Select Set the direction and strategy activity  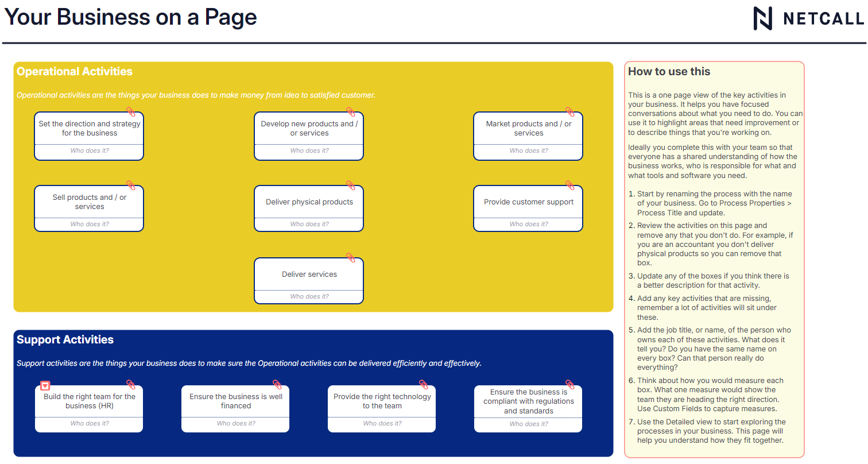(x=89, y=129)
